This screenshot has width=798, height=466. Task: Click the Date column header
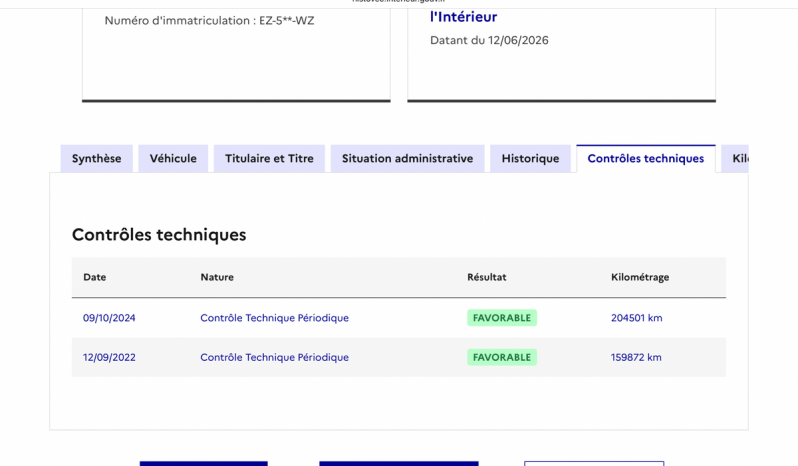pyautogui.click(x=95, y=277)
